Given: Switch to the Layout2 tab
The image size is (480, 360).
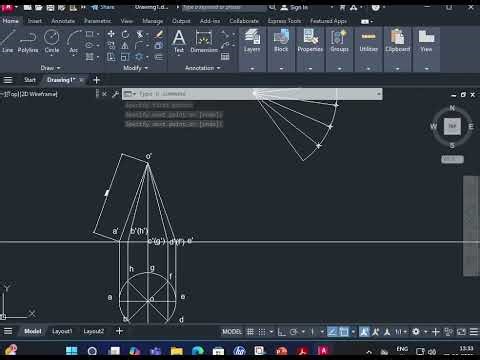Looking at the screenshot, I should [94, 331].
